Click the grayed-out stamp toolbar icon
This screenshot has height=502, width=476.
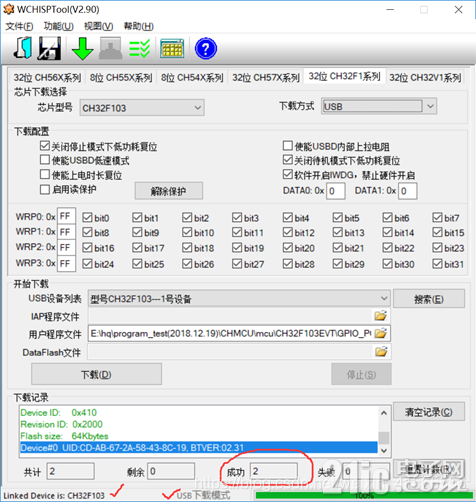point(111,49)
